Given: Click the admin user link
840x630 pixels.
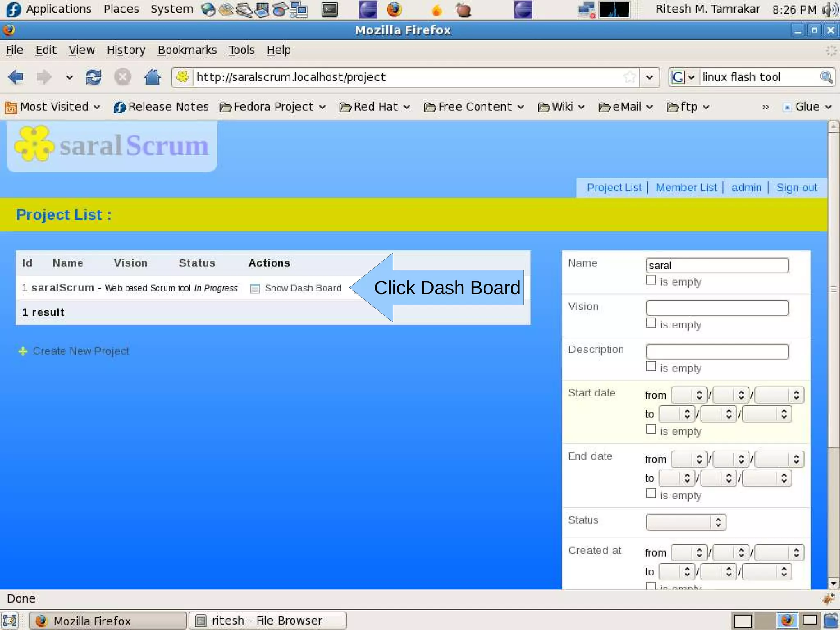Looking at the screenshot, I should tap(746, 188).
